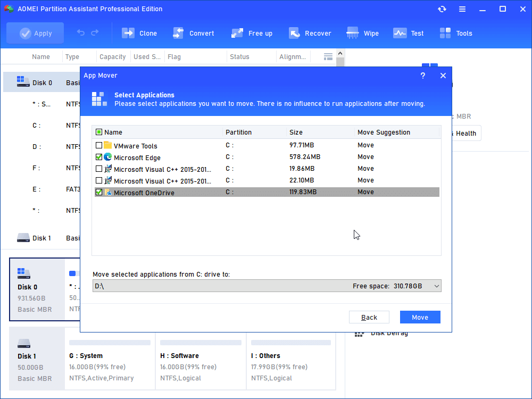The image size is (532, 399).
Task: Open the hamburger menu in title bar
Action: click(x=462, y=9)
